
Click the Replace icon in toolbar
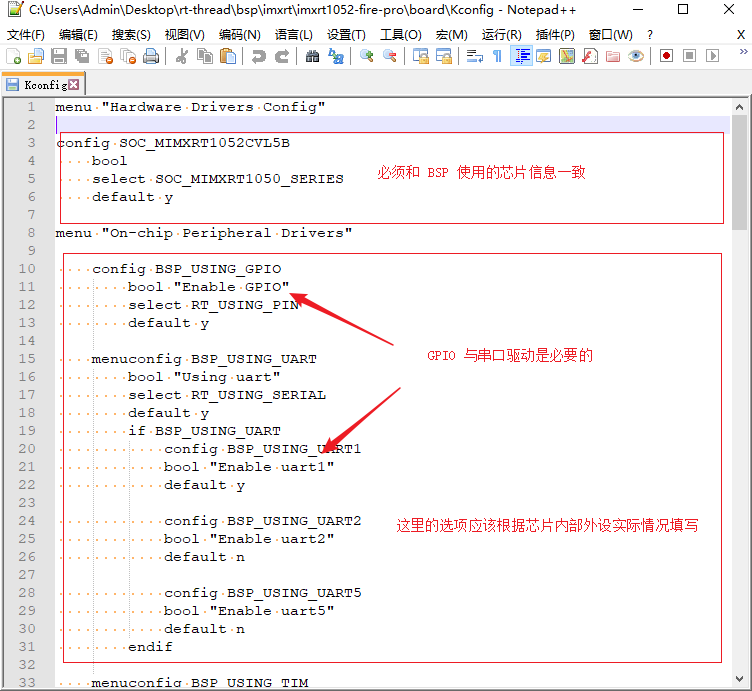coord(335,56)
